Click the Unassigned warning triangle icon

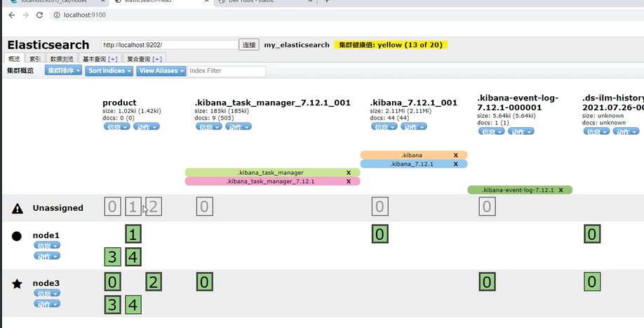(x=18, y=209)
